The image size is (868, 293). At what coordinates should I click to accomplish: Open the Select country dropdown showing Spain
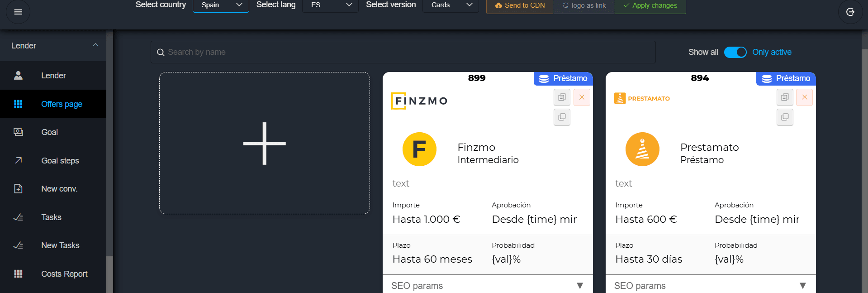[221, 5]
